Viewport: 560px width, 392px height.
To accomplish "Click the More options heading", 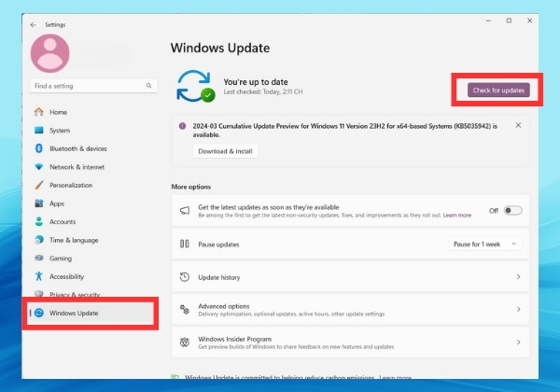I will click(x=191, y=187).
